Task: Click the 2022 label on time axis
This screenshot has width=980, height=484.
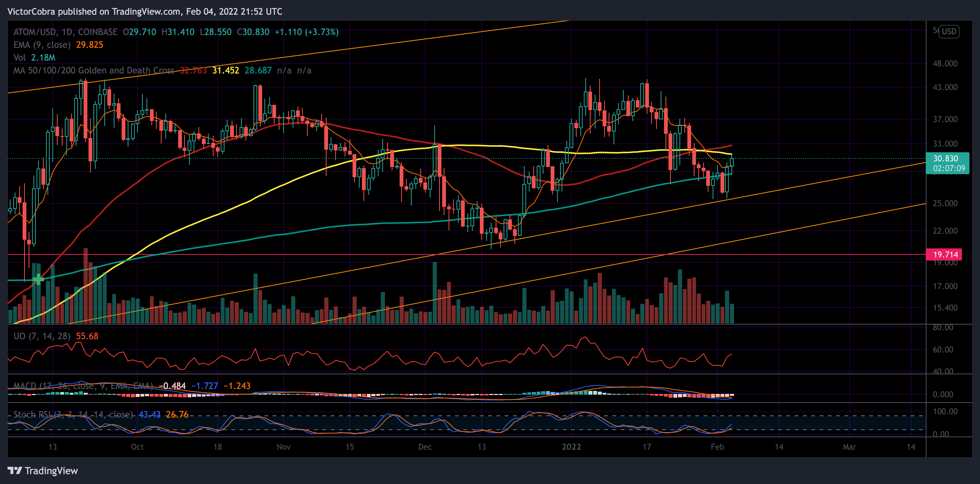Action: coord(571,447)
